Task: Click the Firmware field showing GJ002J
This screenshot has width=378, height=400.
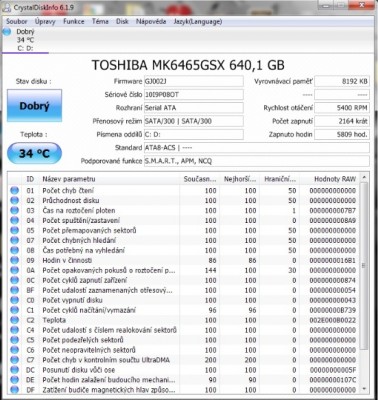Action: (194, 81)
